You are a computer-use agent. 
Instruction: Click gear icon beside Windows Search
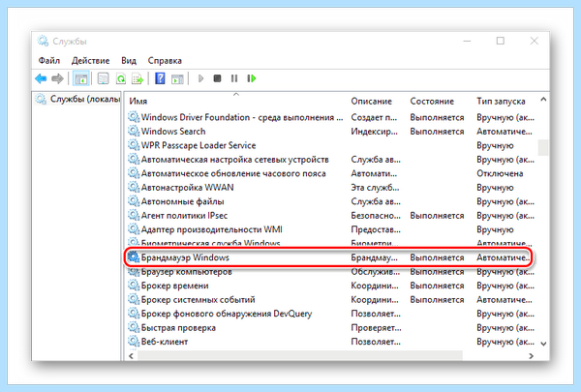[134, 132]
